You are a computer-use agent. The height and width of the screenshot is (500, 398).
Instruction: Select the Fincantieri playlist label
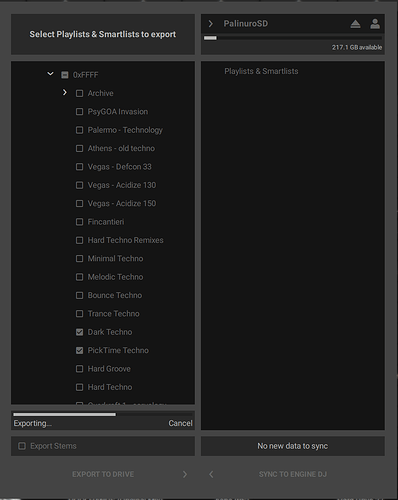pyautogui.click(x=106, y=222)
